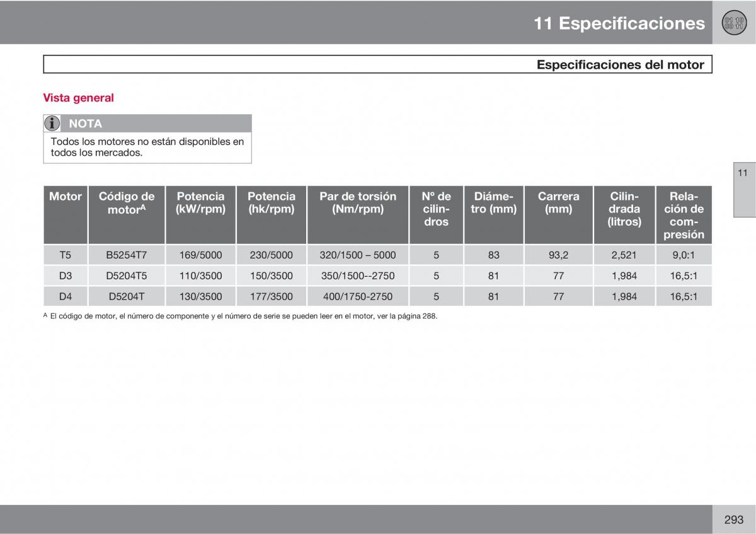Click the D3 row '16,5:1' compression cell
Viewport: 756px width, 534px height.
click(684, 276)
